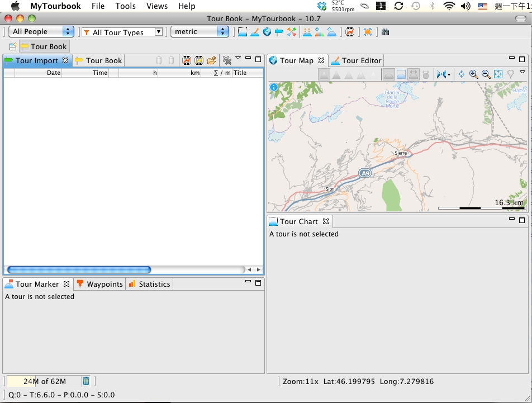Open the All Tour Types filter dropdown
This screenshot has height=403, width=532.
[122, 32]
